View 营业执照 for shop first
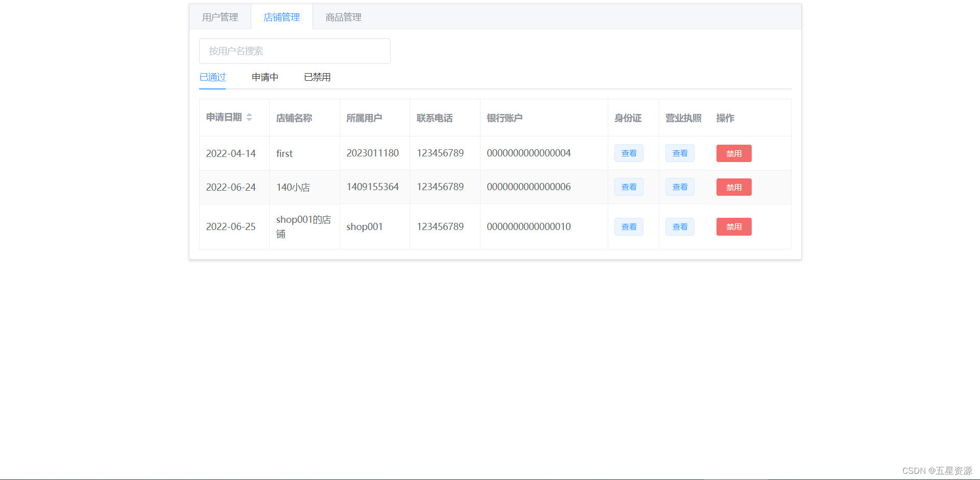Image resolution: width=980 pixels, height=480 pixels. coord(680,153)
